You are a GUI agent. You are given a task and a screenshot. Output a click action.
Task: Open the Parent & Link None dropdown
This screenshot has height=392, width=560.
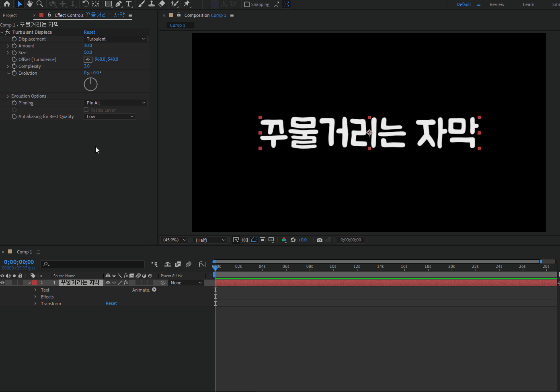pyautogui.click(x=186, y=283)
